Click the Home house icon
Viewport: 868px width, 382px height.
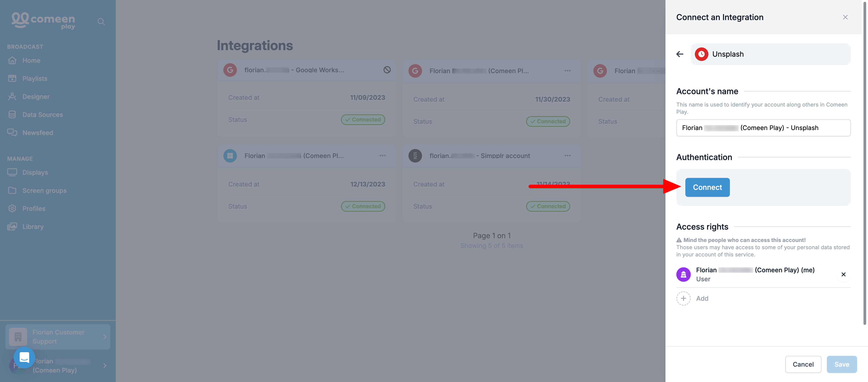tap(12, 61)
